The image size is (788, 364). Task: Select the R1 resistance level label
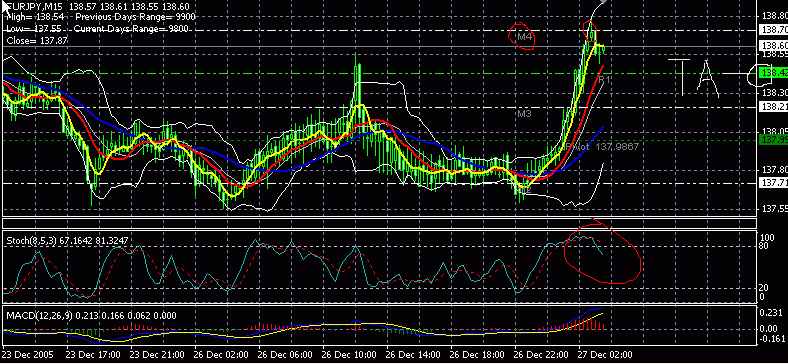[x=604, y=79]
